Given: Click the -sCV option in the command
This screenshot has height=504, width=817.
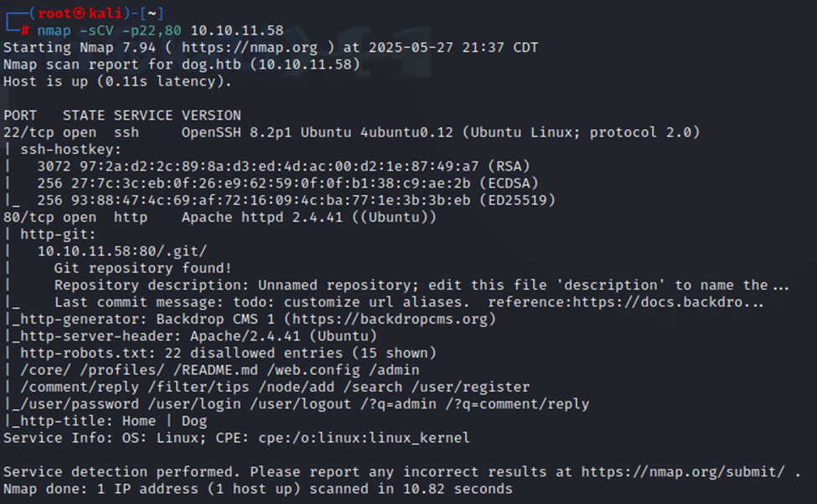Looking at the screenshot, I should pyautogui.click(x=96, y=31).
